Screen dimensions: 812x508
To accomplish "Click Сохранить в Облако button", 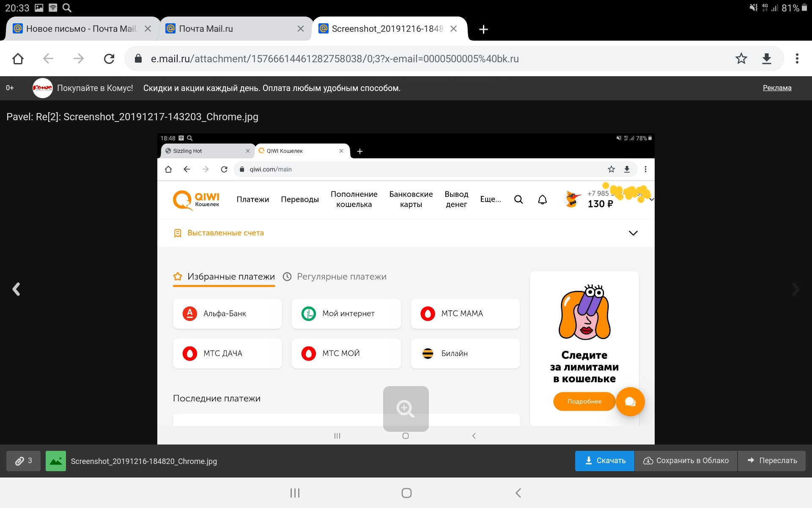I will [686, 461].
